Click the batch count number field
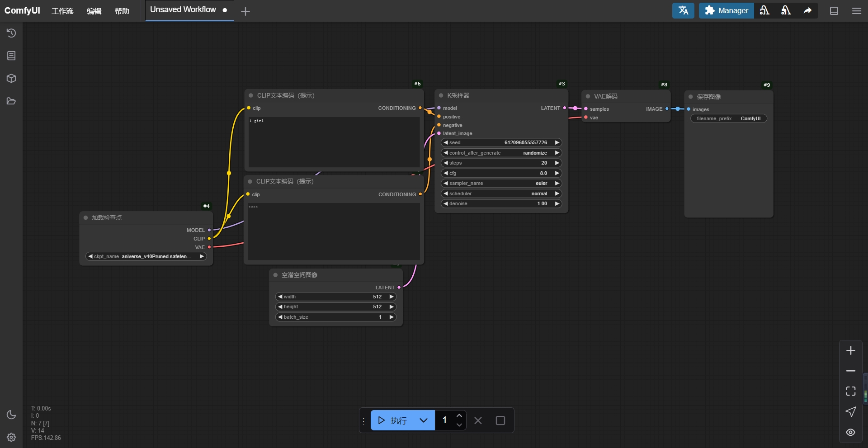The width and height of the screenshot is (868, 448). tap(445, 420)
